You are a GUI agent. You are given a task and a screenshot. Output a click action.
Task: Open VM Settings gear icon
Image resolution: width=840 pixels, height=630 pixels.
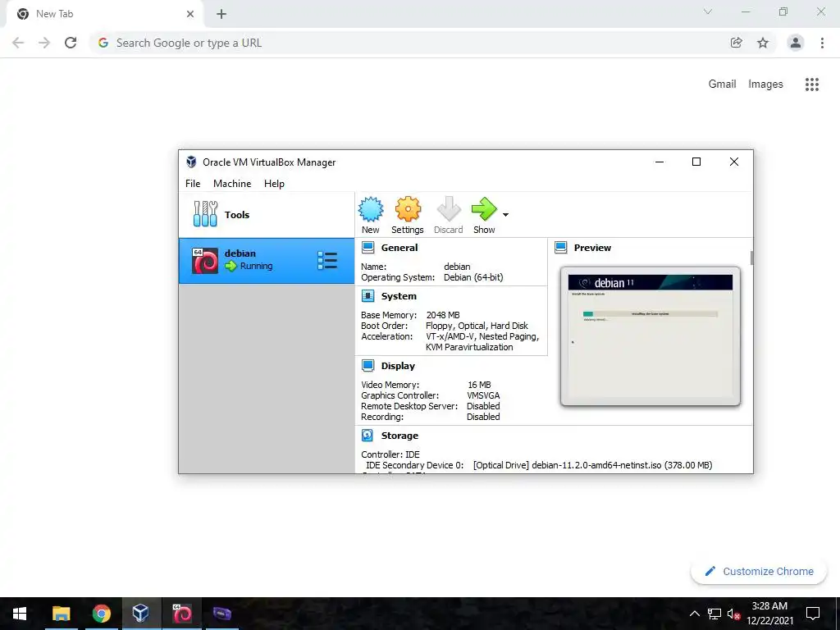coord(408,209)
